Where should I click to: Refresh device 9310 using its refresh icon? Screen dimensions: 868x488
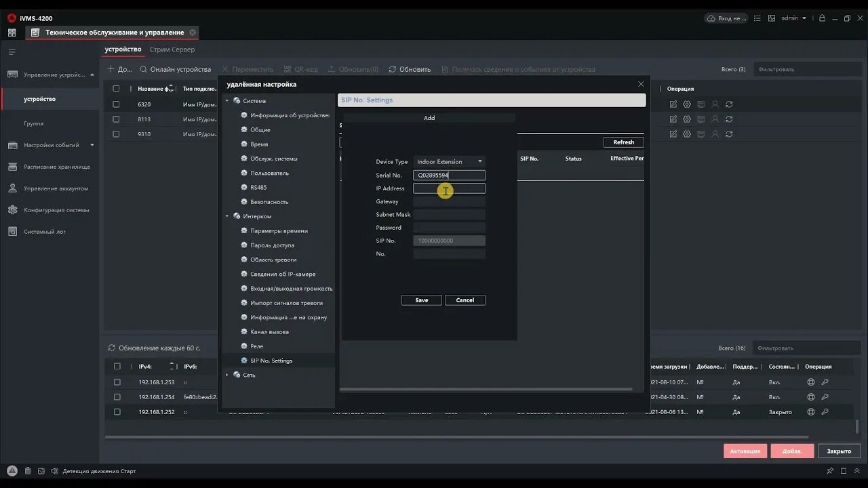(x=729, y=134)
